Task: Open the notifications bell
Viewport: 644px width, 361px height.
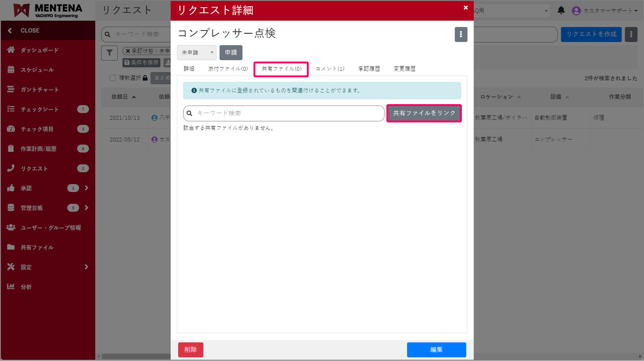Action: point(561,10)
